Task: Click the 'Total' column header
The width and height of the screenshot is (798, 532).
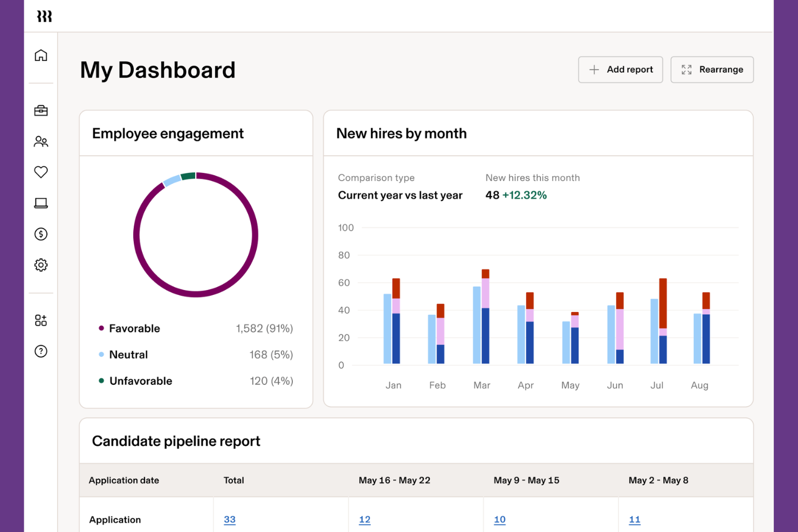Action: (234, 480)
